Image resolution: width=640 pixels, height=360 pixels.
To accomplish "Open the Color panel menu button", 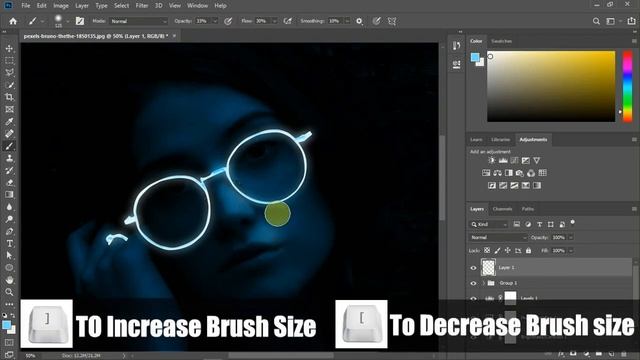I will point(634,41).
